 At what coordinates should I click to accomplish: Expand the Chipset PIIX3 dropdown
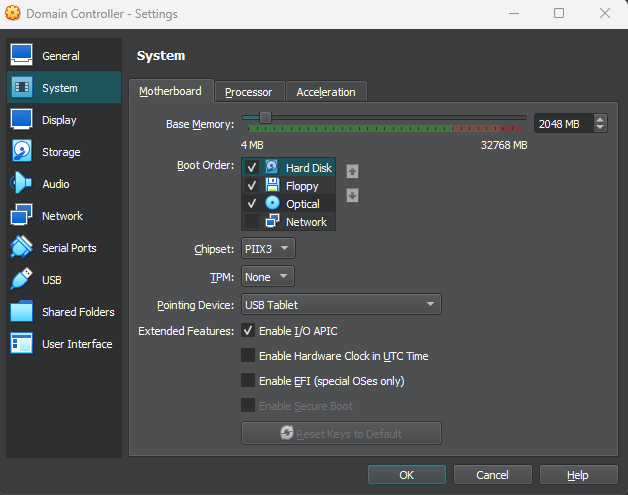tap(268, 248)
